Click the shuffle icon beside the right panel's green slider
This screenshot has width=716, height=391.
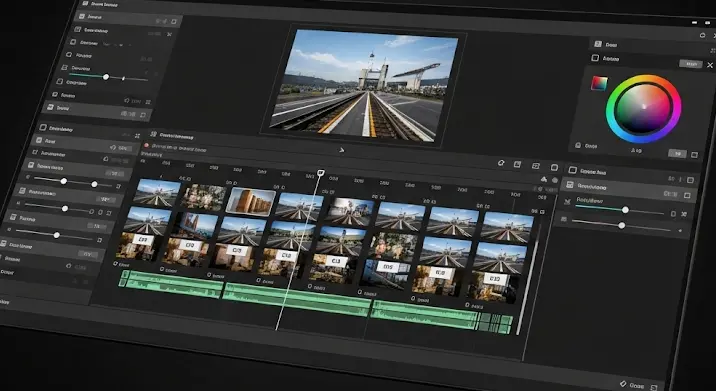[684, 214]
